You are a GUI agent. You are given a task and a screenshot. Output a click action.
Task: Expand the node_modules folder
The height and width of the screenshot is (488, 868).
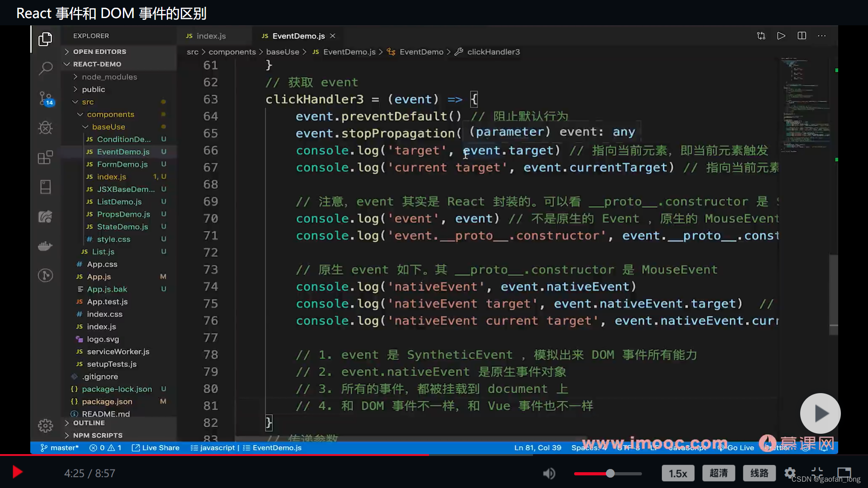109,77
